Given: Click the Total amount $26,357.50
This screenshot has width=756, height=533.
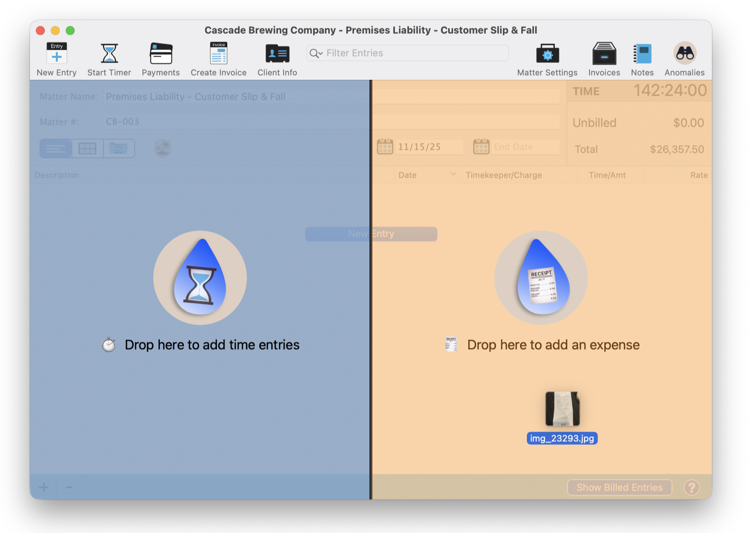Looking at the screenshot, I should click(x=677, y=149).
